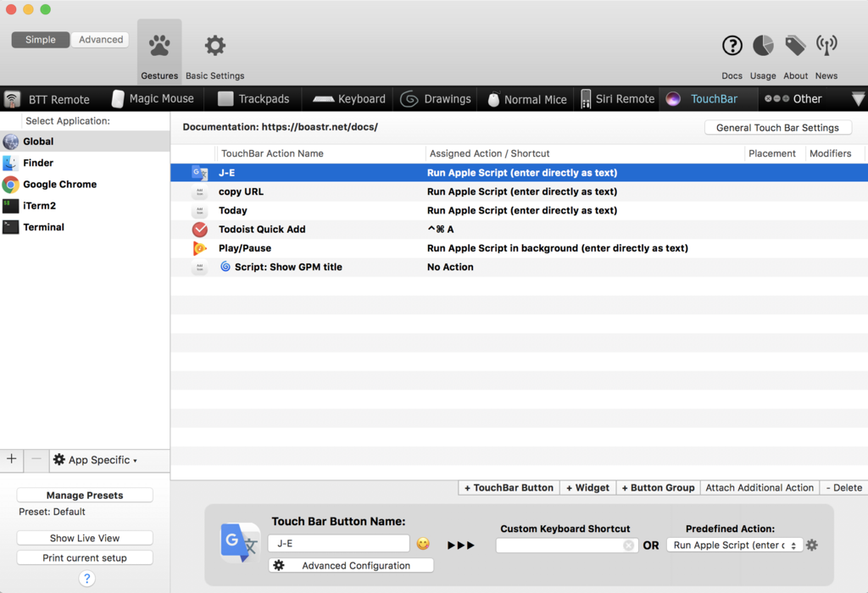Select the Global globe icon
Viewport: 868px width, 593px height.
[x=10, y=141]
